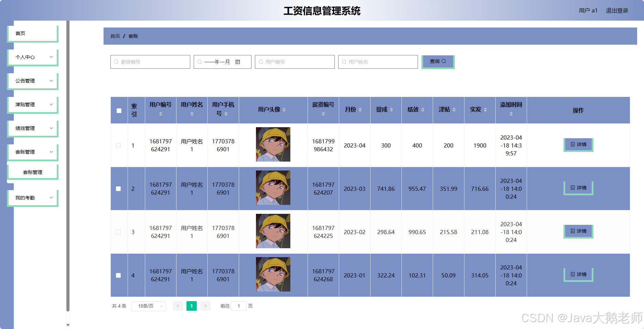Open user avatar image in row 1

[273, 144]
